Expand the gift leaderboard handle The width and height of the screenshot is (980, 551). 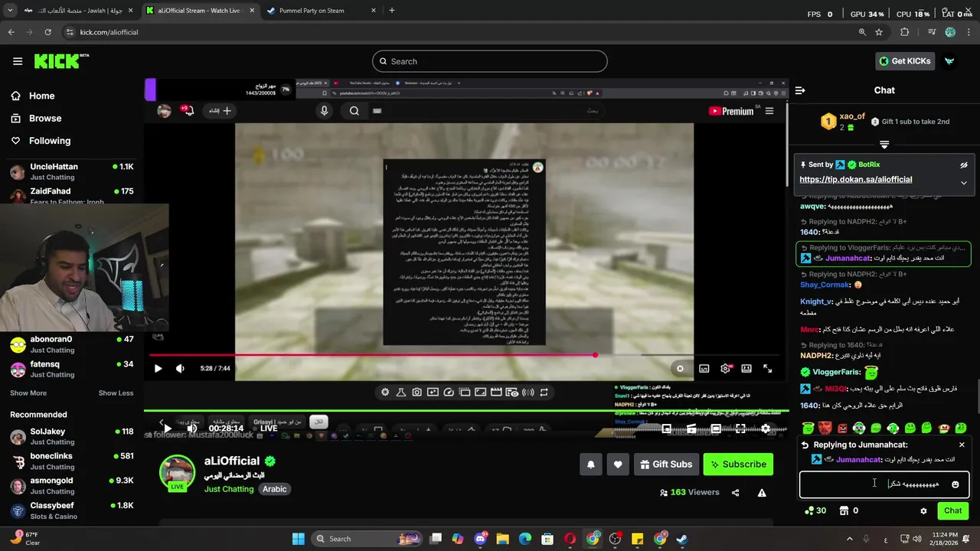tap(884, 144)
